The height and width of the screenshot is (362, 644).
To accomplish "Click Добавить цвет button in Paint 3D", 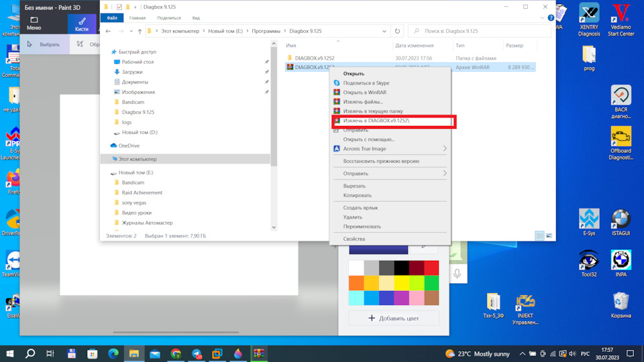I will point(394,318).
